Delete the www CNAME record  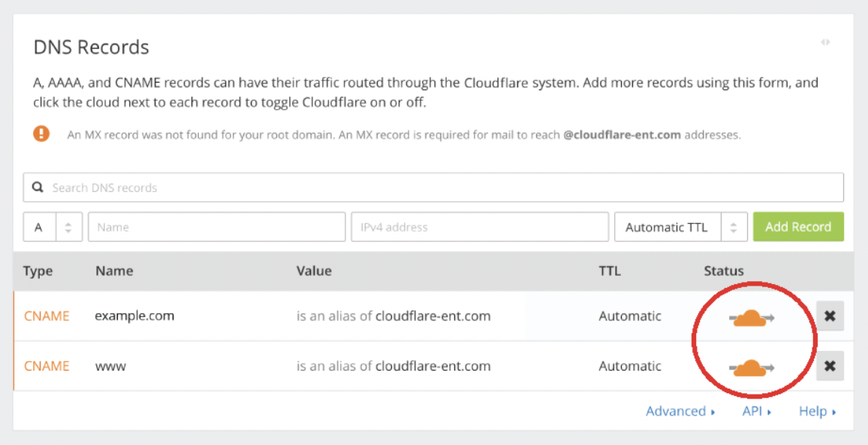point(830,366)
